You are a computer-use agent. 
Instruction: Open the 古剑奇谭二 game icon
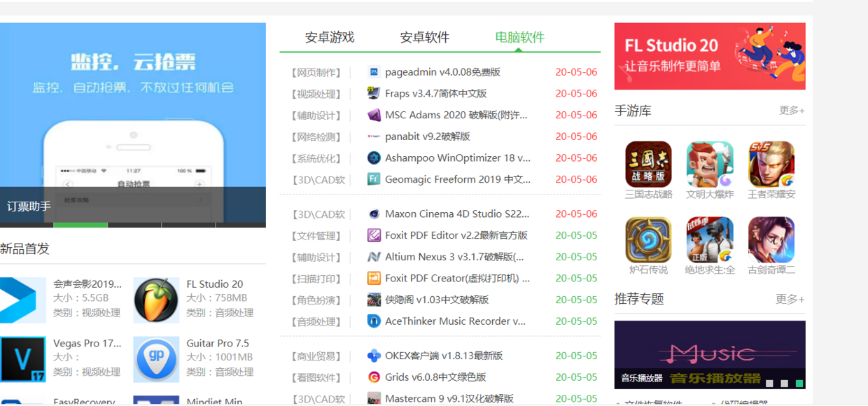point(771,240)
